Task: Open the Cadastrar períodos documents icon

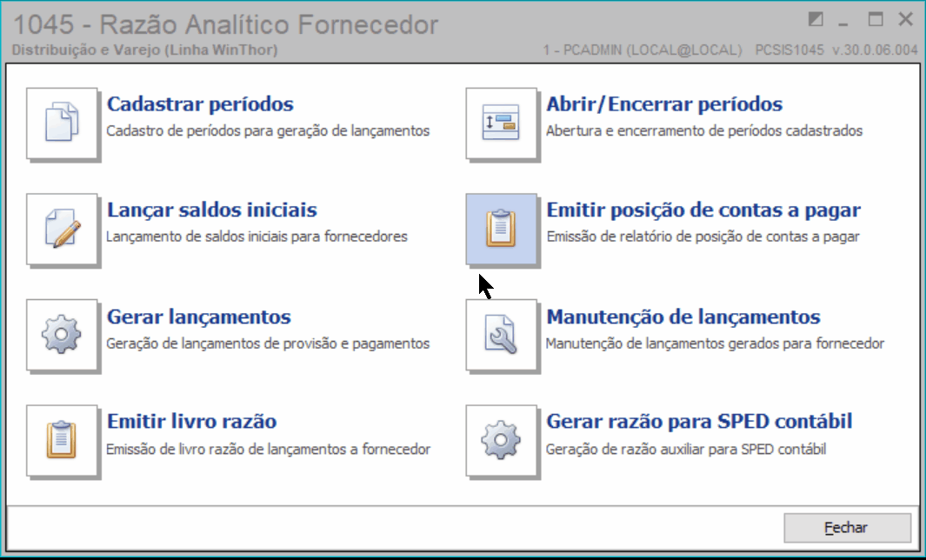Action: point(62,123)
